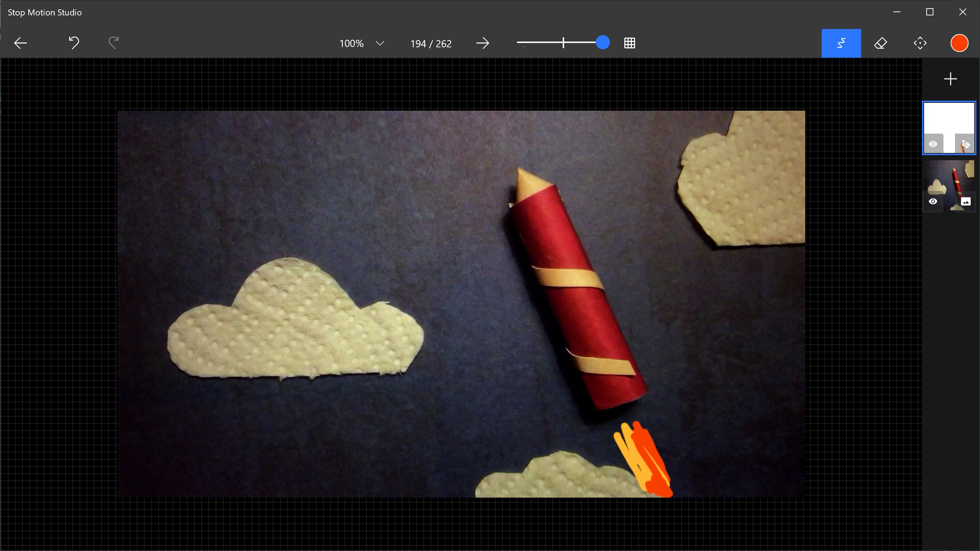Click the back arrow to leave the editor
Image resolution: width=980 pixels, height=551 pixels.
(20, 43)
